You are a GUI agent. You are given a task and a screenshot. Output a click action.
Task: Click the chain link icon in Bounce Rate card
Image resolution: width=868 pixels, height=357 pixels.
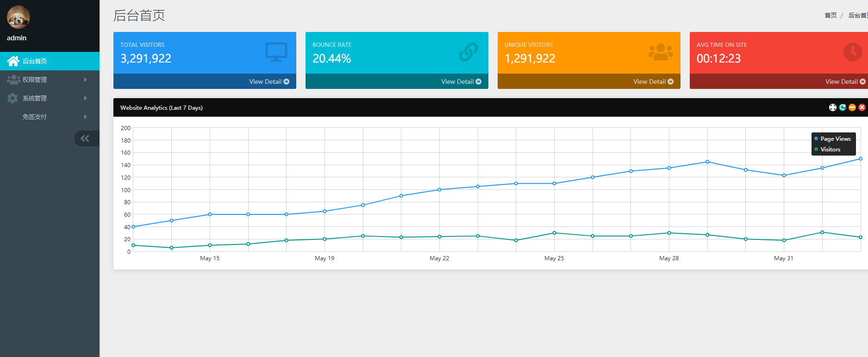(468, 52)
